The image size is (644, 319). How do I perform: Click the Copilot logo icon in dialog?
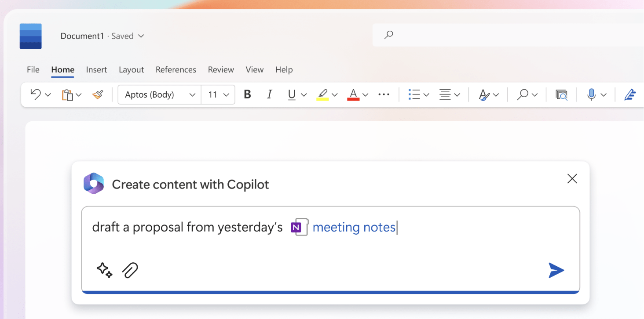tap(94, 184)
